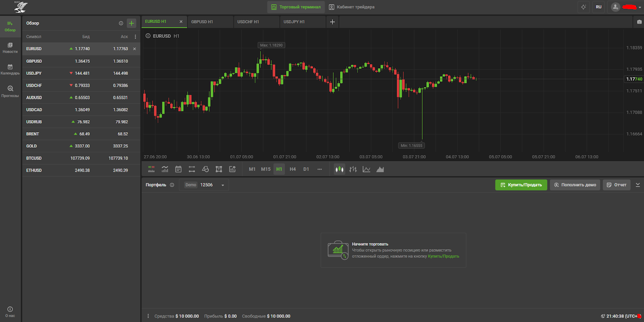This screenshot has width=644, height=322.
Task: Open the shapes drawing tool
Action: tap(205, 169)
